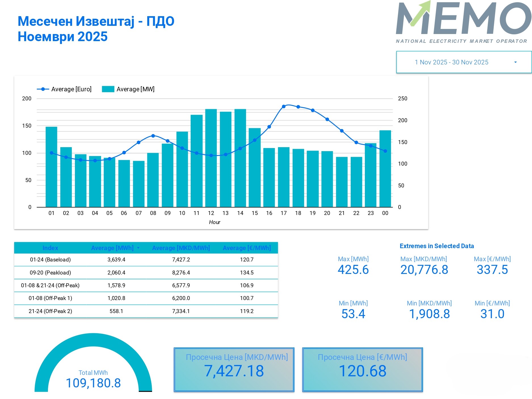This screenshot has height=399, width=532.
Task: Click the '1 Nov 2025 - 30 Nov 2025' date text
Action: pos(451,62)
